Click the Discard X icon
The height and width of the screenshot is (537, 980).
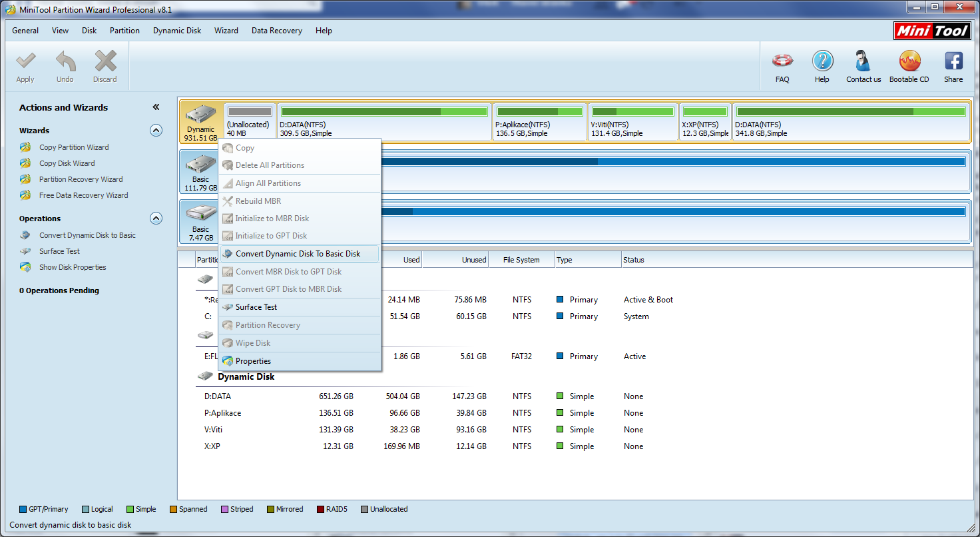click(105, 61)
